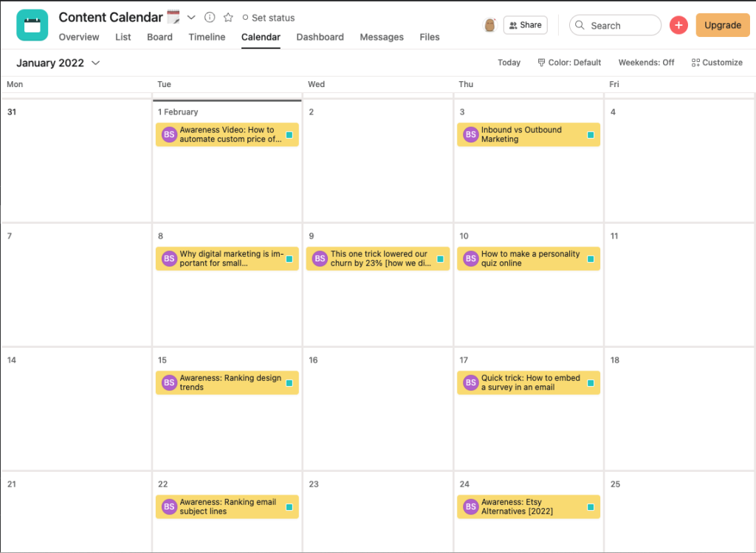Click Set status circle indicator
The image size is (756, 553).
click(x=245, y=18)
